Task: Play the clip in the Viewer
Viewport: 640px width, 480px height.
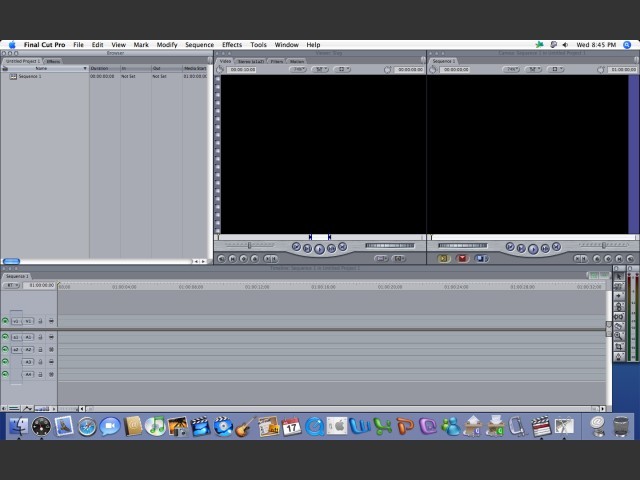Action: tap(319, 249)
